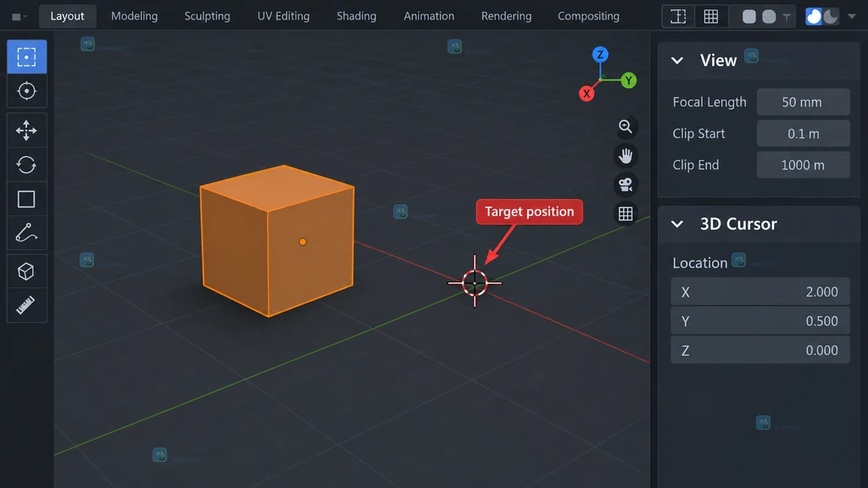This screenshot has height=488, width=868.
Task: Open the shading options dropdown arrow
Action: pos(852,17)
